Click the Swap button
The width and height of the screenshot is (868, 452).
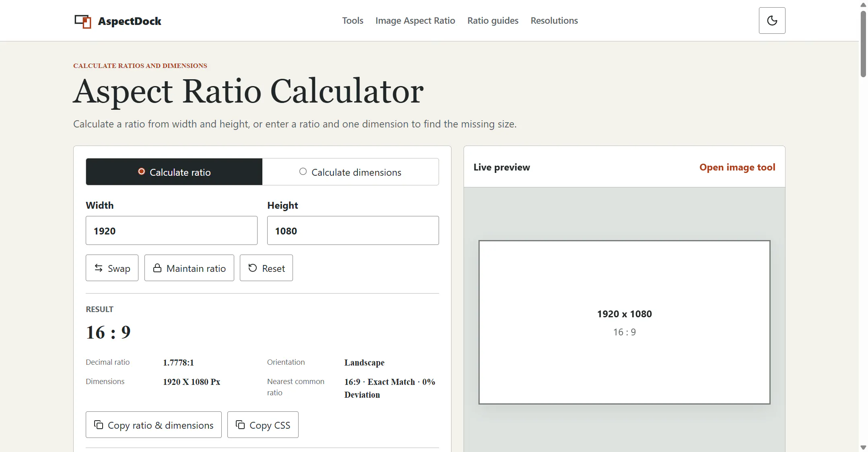click(112, 268)
